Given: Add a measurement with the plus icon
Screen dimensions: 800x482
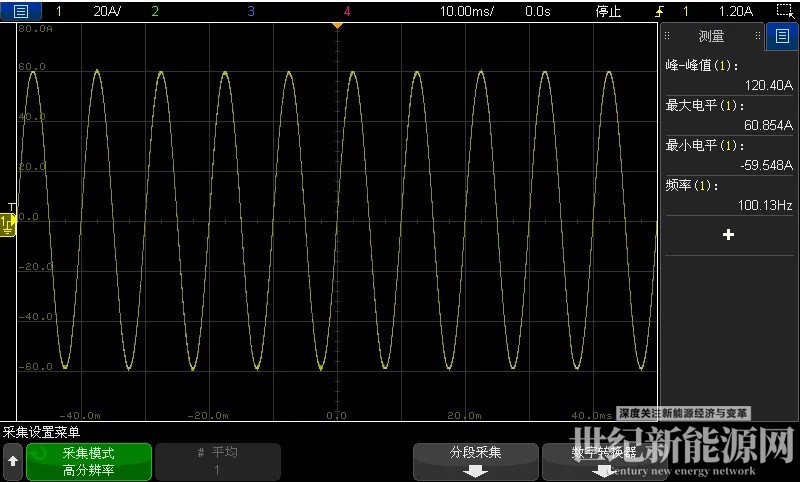Looking at the screenshot, I should point(728,234).
